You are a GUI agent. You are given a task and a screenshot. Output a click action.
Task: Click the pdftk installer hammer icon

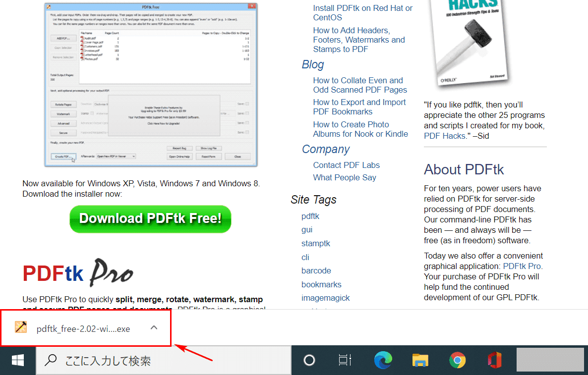[x=21, y=327]
